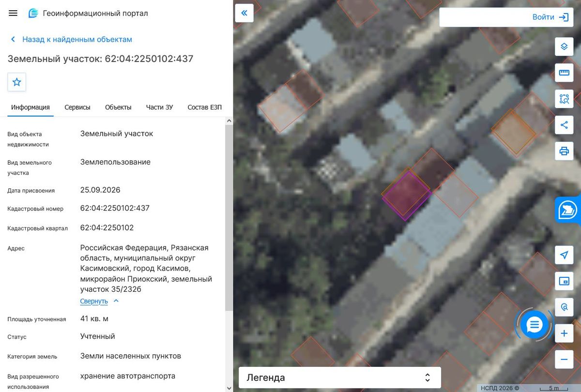Open the map search-by-location tool

564,307
